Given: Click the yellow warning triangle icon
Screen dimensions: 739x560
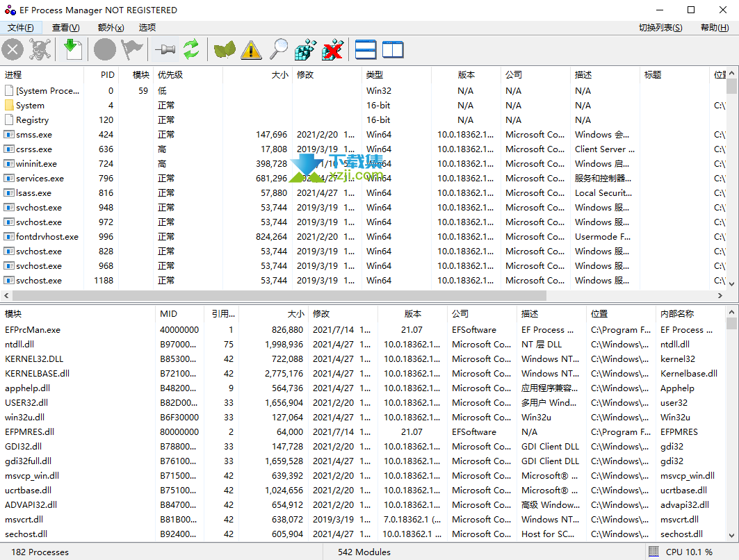Looking at the screenshot, I should [251, 49].
